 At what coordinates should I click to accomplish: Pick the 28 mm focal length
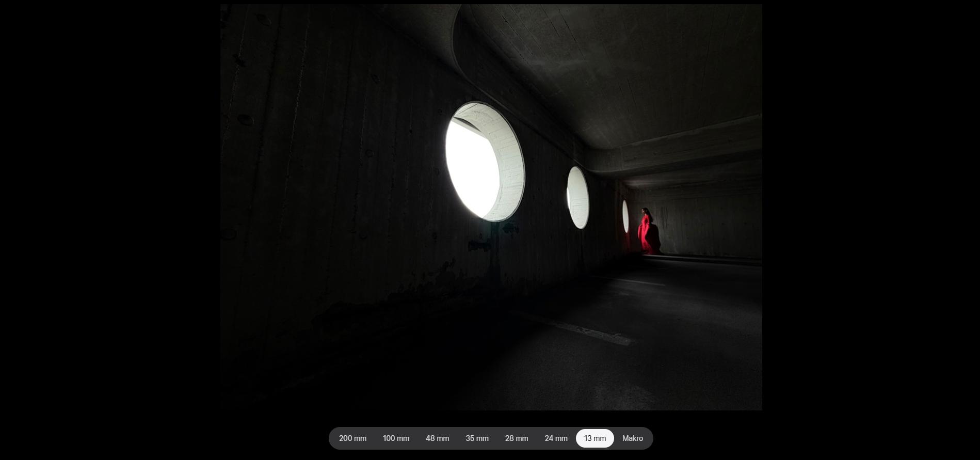pos(516,438)
